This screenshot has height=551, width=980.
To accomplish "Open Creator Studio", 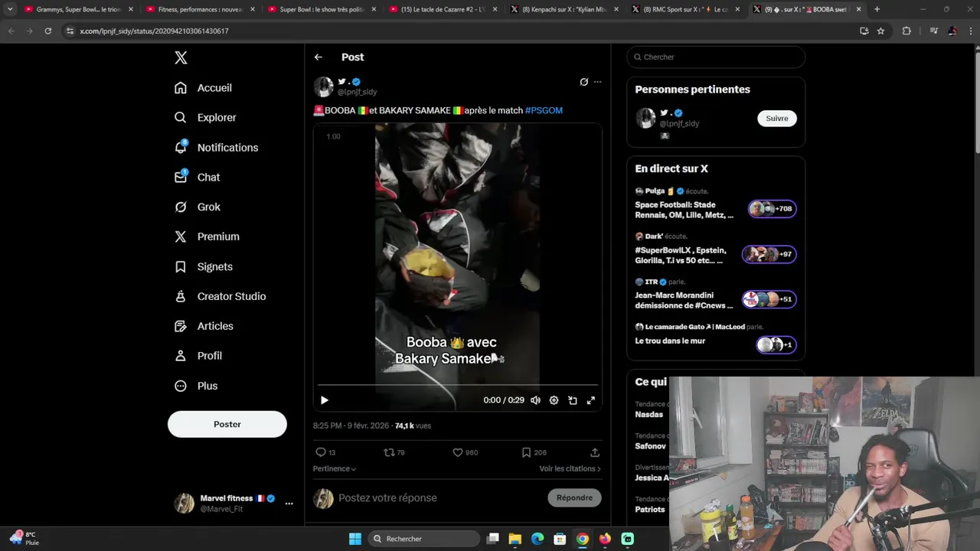I will click(x=220, y=297).
